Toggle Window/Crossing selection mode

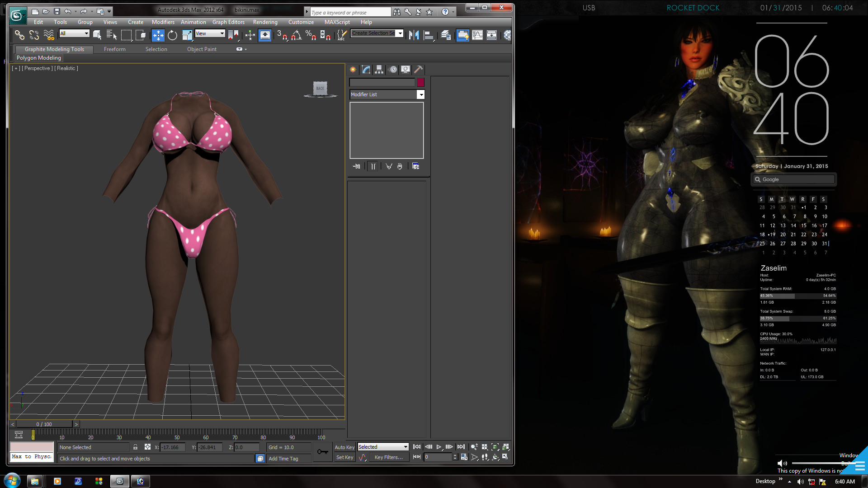coord(141,35)
